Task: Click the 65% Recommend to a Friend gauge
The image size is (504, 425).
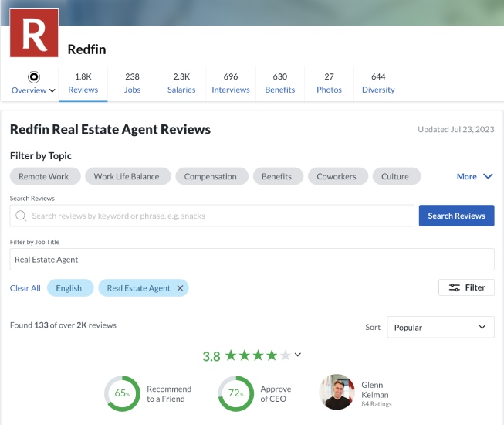Action: pyautogui.click(x=122, y=393)
